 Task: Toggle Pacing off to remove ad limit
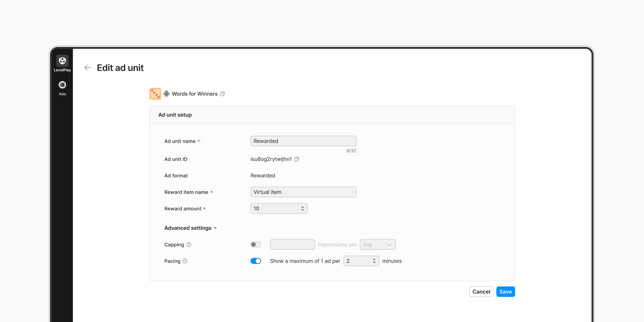pos(256,261)
